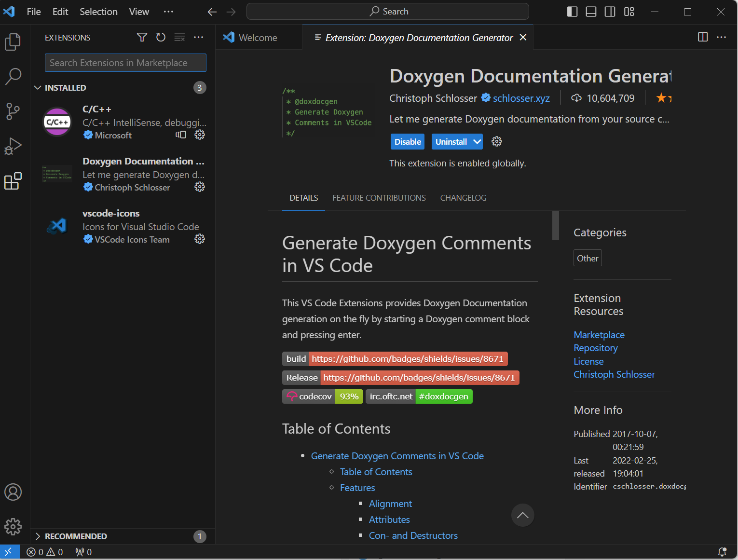Select the DETAILS tab
The height and width of the screenshot is (560, 738).
(304, 198)
